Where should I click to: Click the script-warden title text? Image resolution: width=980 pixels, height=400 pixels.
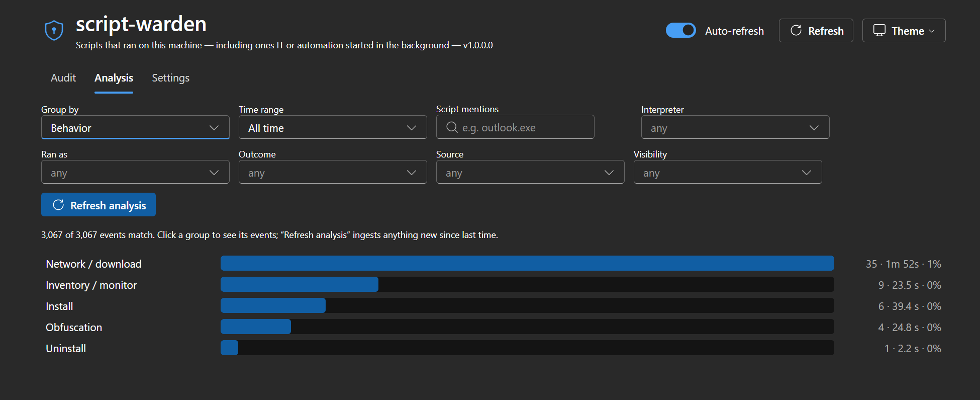point(141,24)
